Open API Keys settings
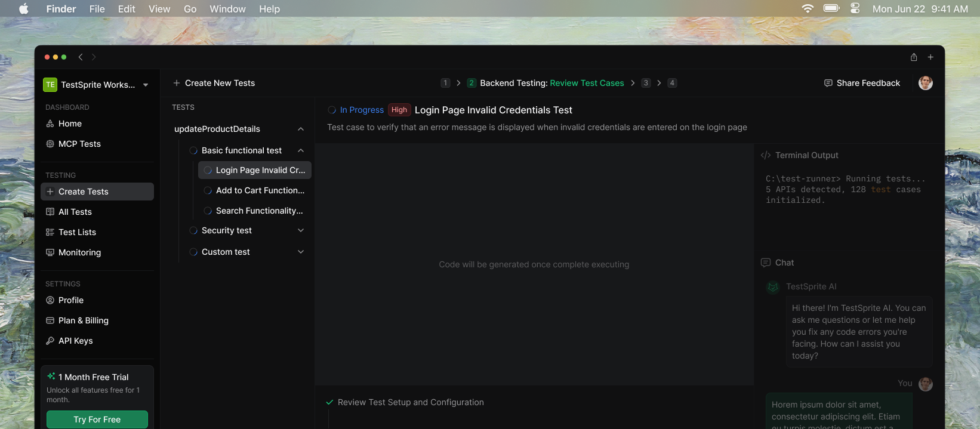The width and height of the screenshot is (980, 429). click(x=97, y=341)
